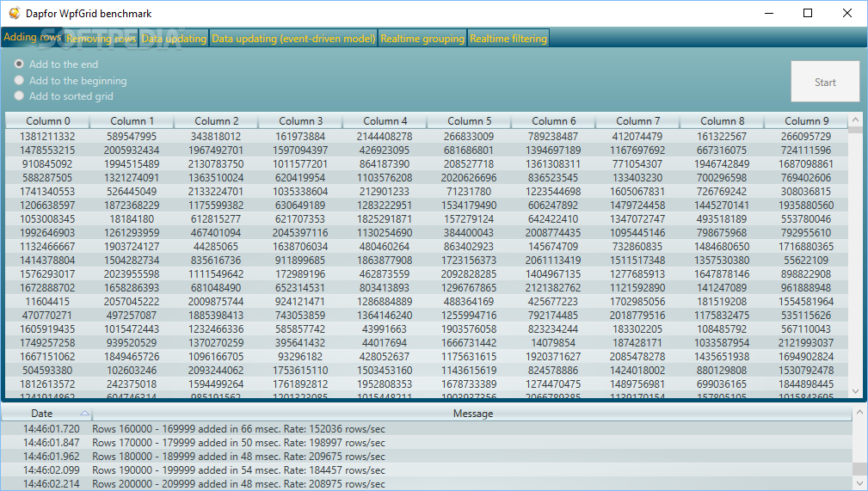Select log row 'Rows 180000 - 189999 added'
The image size is (868, 491).
tap(426, 457)
